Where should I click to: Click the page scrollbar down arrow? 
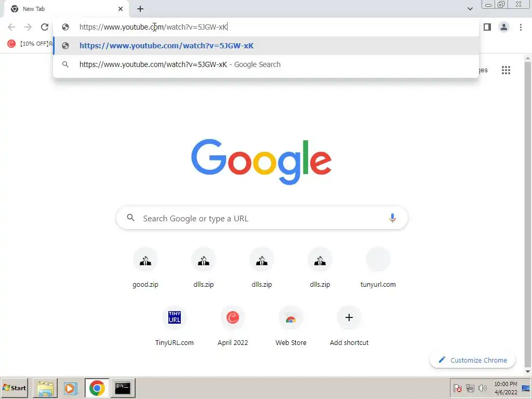coord(528,371)
